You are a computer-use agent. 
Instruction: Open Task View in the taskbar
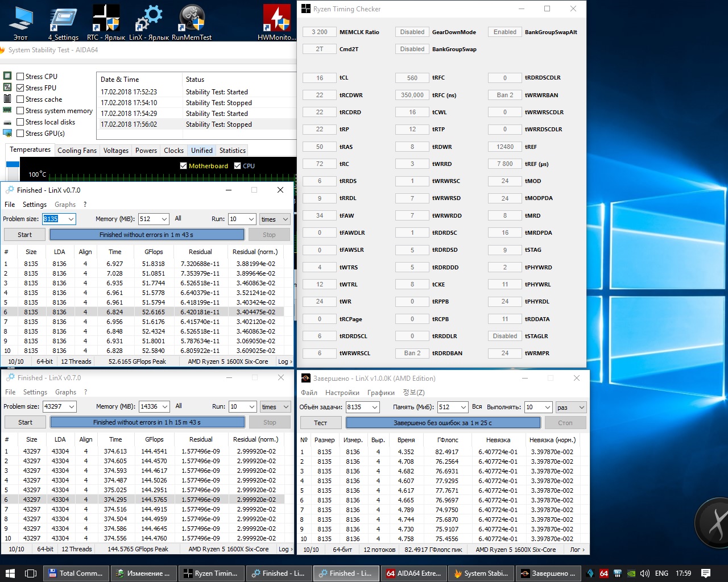click(x=31, y=573)
